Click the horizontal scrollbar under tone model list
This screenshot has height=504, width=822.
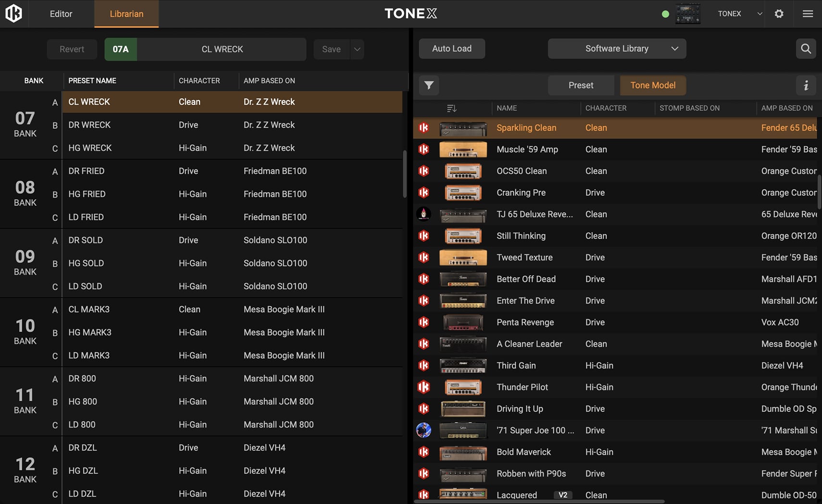538,501
